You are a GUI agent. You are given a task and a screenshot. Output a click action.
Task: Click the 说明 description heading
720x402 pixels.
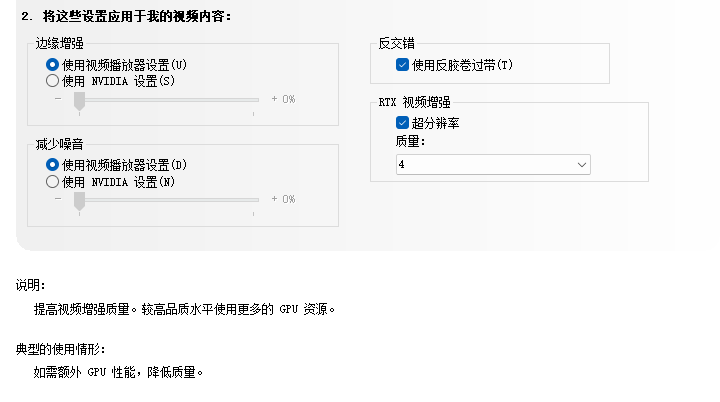pyautogui.click(x=31, y=285)
